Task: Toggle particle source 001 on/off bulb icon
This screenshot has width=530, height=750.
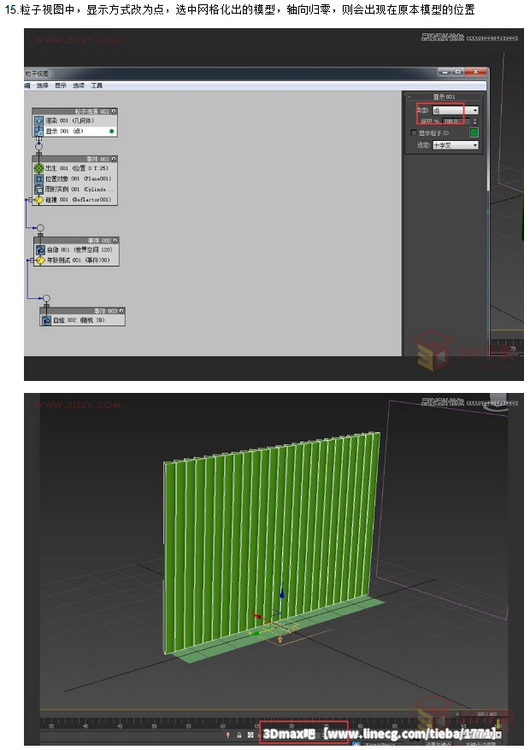Action: pos(114,111)
